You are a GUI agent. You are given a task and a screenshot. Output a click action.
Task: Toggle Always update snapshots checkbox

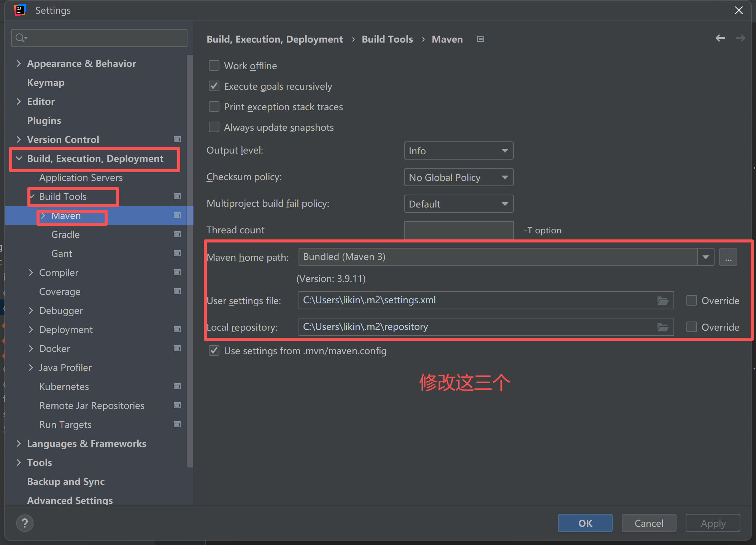click(x=214, y=127)
